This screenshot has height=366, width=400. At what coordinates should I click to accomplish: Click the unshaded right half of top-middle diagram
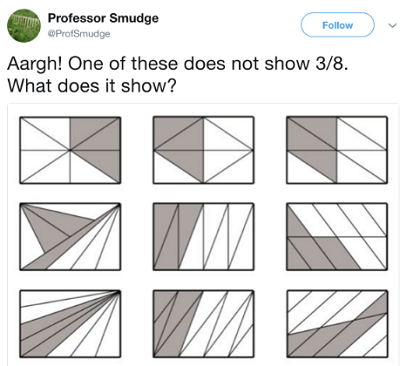228,150
